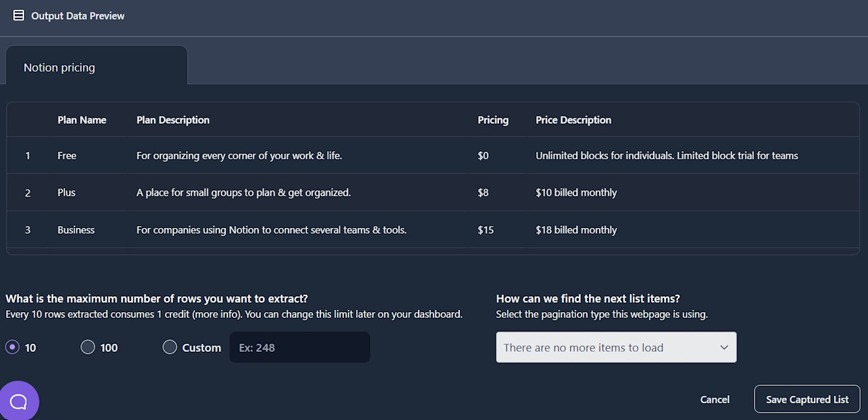Select the Plus plan name cell
Viewport: 868px width, 420px height.
click(66, 193)
